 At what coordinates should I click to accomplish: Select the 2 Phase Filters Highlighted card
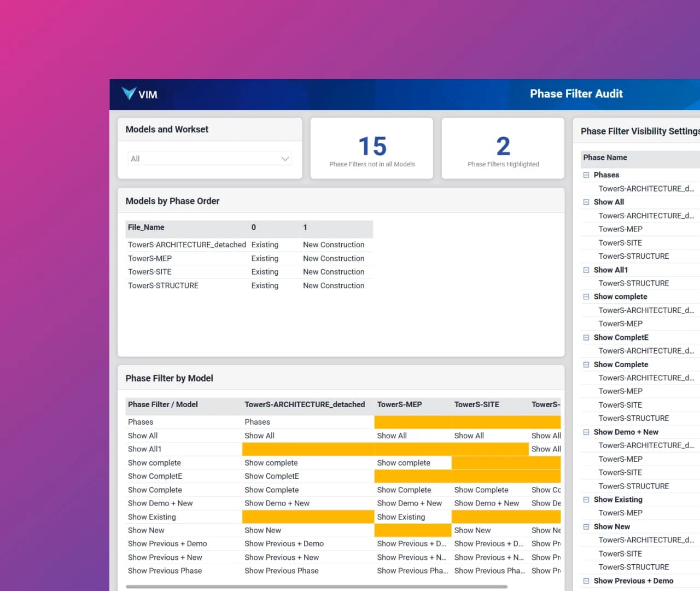[503, 148]
